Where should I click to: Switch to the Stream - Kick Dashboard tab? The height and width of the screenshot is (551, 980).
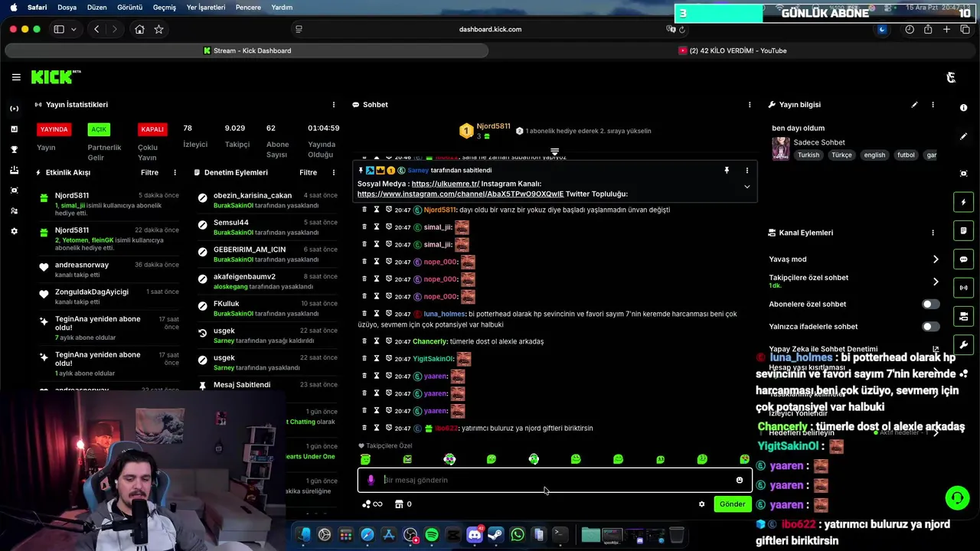(x=247, y=51)
